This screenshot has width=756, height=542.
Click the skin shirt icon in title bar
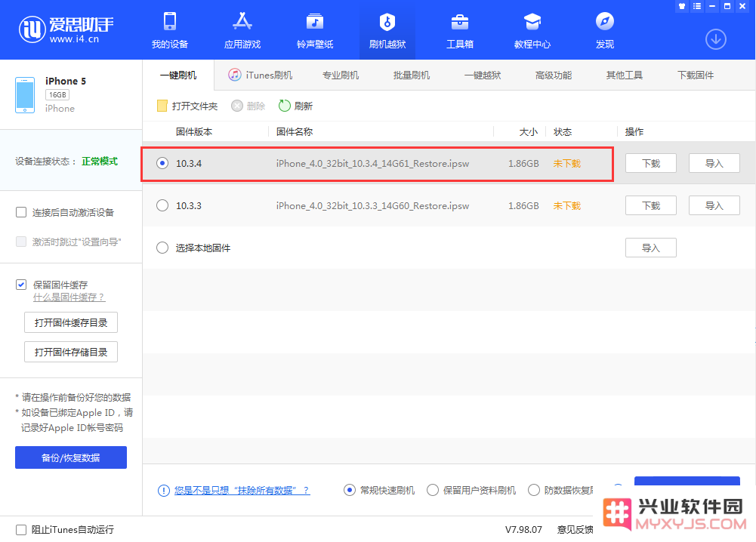tap(682, 6)
